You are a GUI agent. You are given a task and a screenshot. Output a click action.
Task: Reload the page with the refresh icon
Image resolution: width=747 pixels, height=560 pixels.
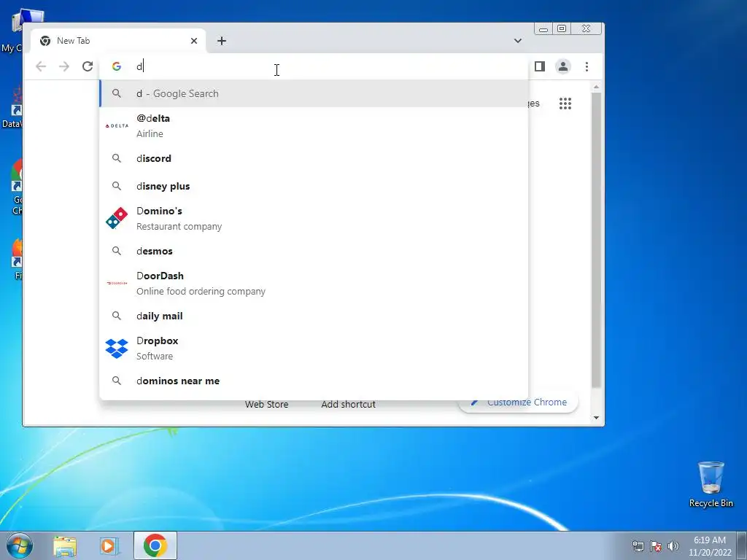pyautogui.click(x=88, y=66)
